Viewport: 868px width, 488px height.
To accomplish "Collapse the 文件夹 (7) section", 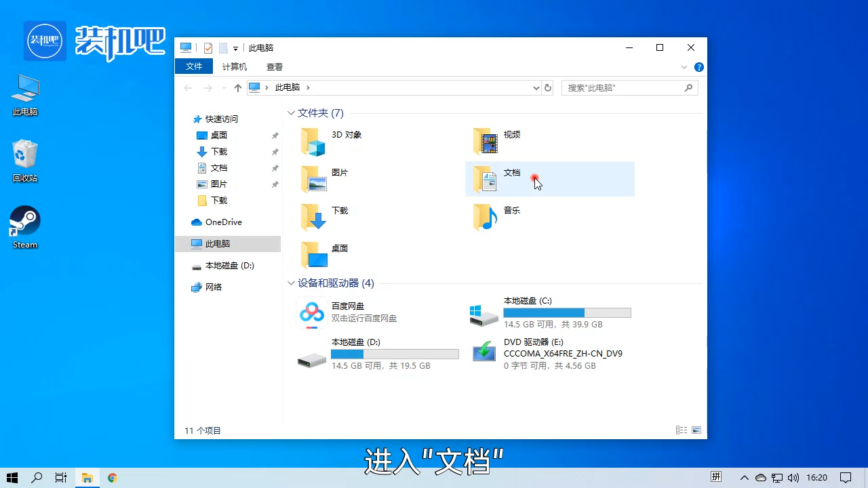I will (292, 113).
